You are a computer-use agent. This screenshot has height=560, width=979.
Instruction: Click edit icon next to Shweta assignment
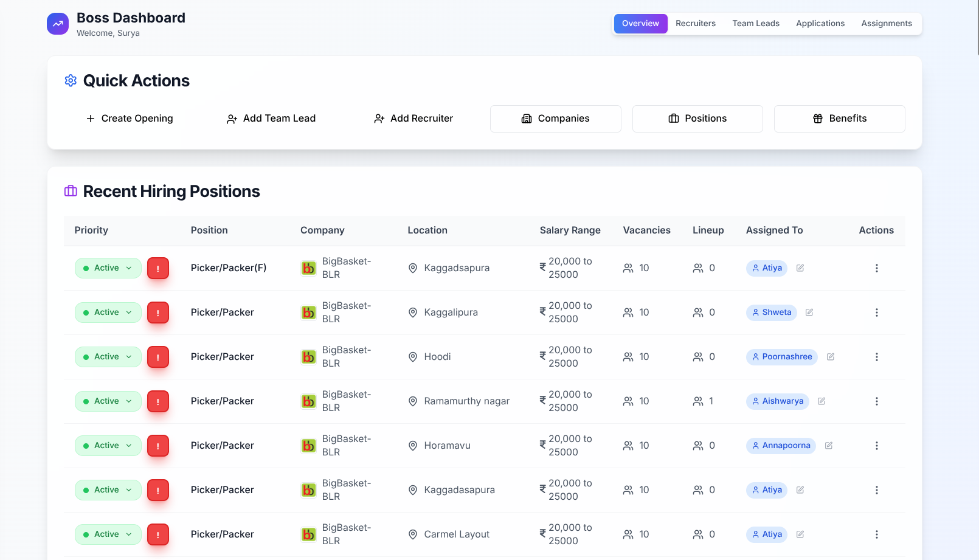[809, 313]
